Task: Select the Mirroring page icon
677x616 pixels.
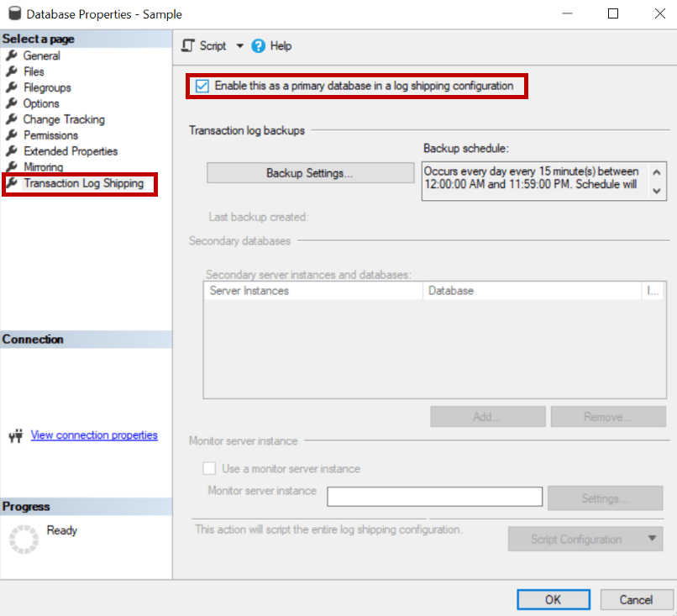Action: click(12, 166)
